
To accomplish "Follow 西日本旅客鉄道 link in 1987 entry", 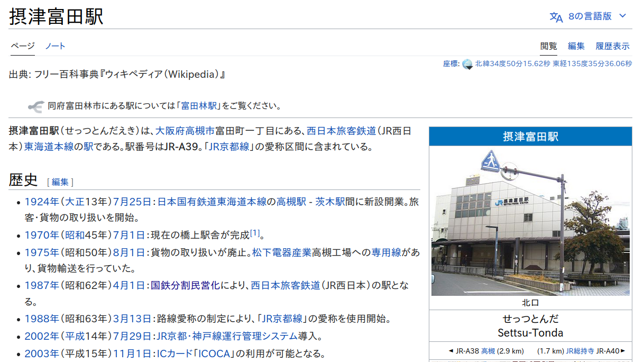I will [286, 286].
